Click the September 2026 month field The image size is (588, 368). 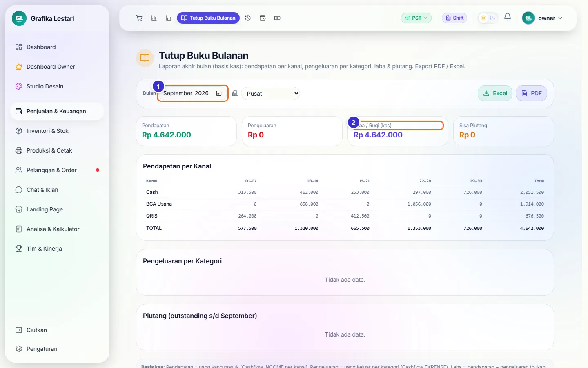click(192, 93)
